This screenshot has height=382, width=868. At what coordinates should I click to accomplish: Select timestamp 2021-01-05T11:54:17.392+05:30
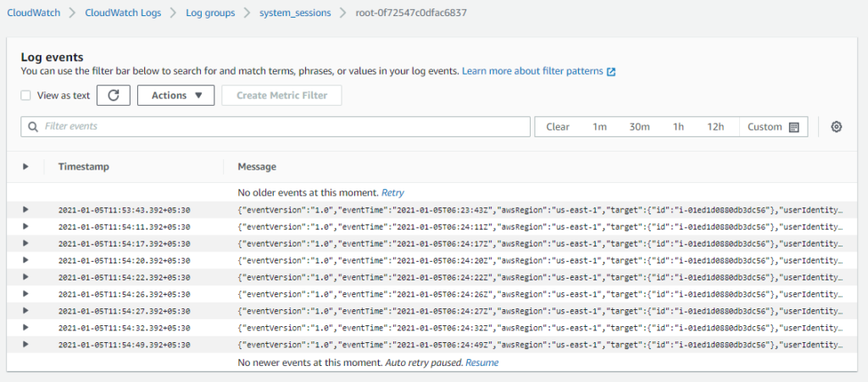pos(124,244)
